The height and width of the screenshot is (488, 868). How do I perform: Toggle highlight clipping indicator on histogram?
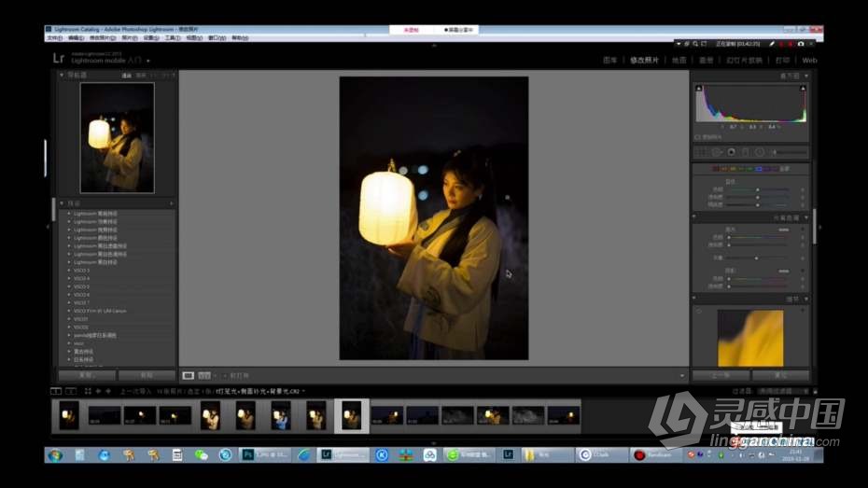[803, 89]
